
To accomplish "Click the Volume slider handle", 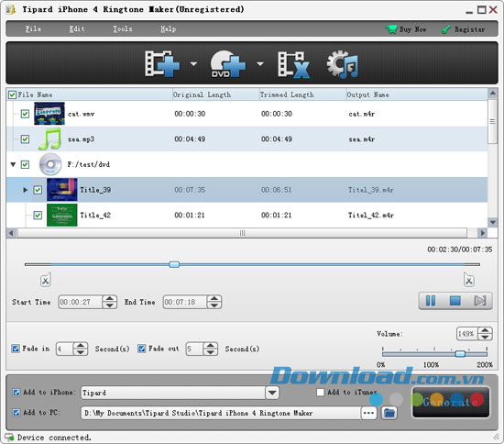I will [460, 354].
